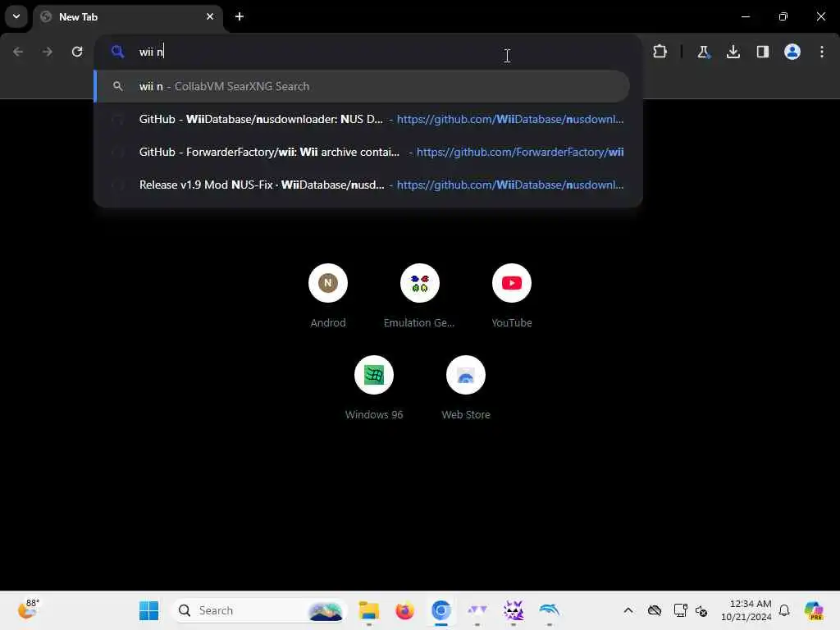Open the purple triangles taskbar app

click(477, 610)
